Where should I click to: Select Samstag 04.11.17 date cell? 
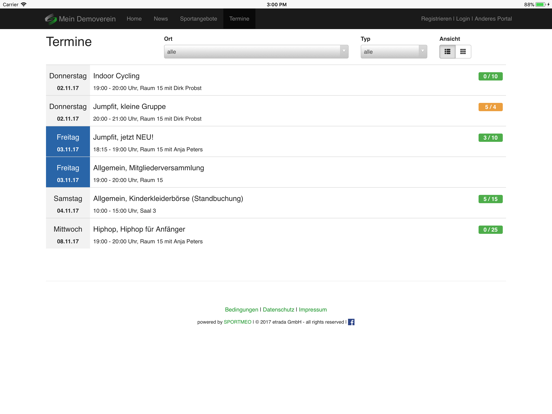68,203
